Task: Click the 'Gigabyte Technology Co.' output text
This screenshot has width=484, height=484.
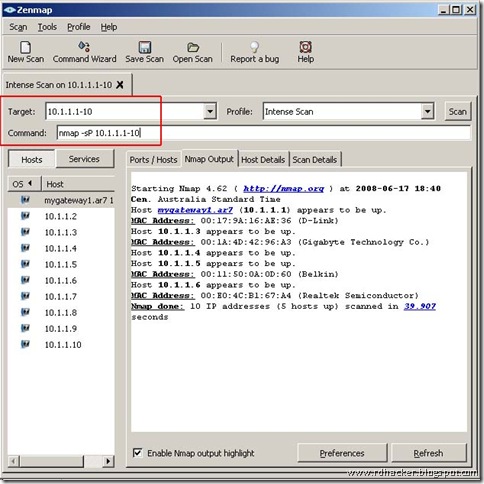Action: (363, 242)
